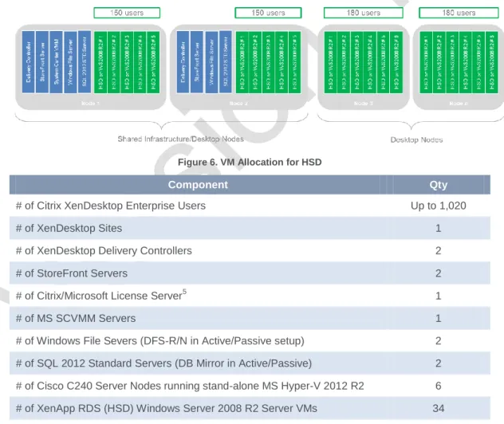The width and height of the screenshot is (504, 424).
Task: Select the Delivery Controller block in Node 1
Action: pos(28,62)
